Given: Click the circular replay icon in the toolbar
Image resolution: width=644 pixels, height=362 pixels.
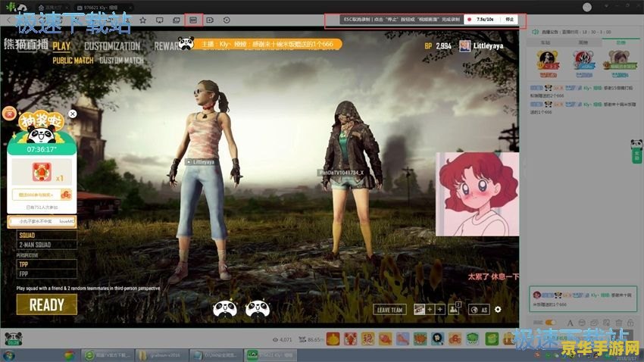Looking at the screenshot, I should [227, 20].
